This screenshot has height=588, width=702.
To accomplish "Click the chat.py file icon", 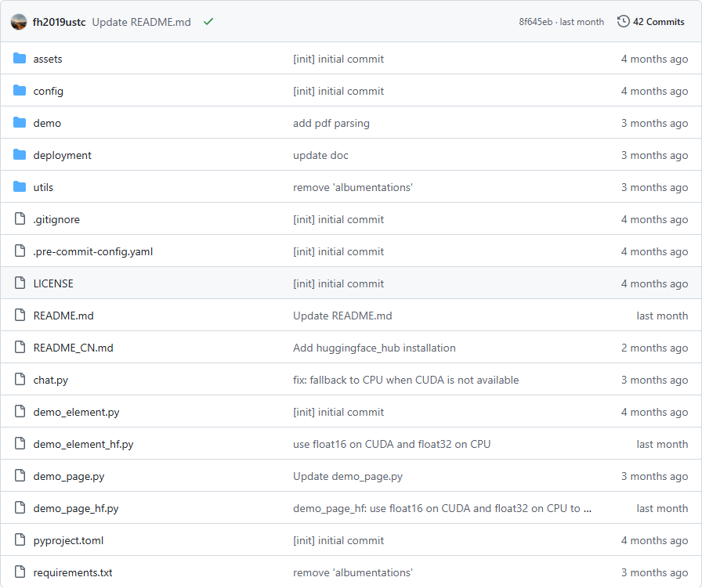I will tap(20, 380).
